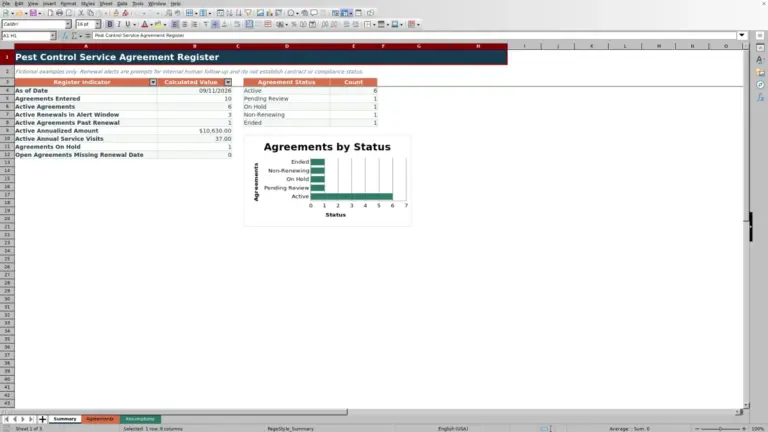Open the Font Color dropdown arrow
The image size is (768, 432).
tap(151, 24)
